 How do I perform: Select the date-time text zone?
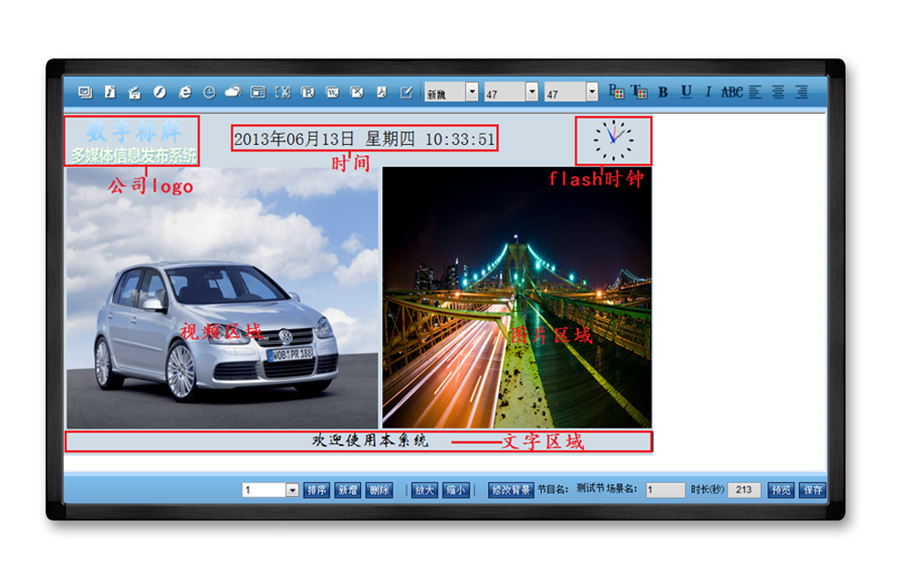tap(365, 139)
